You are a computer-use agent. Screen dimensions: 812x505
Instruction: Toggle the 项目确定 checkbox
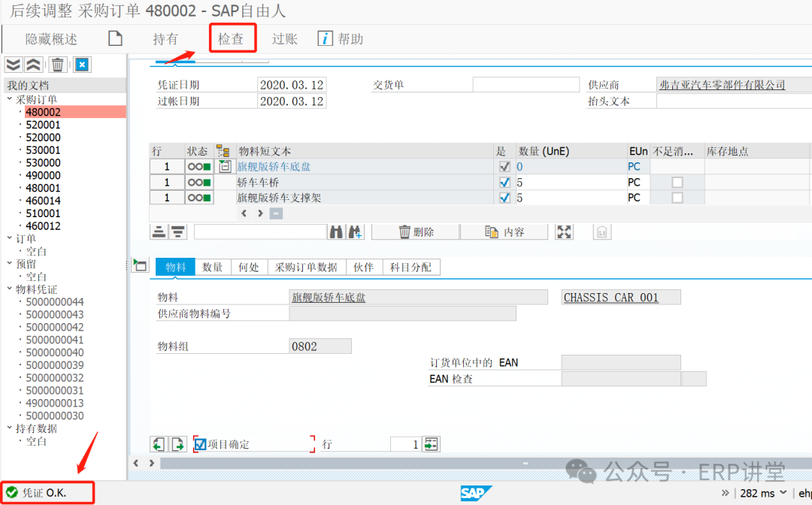(x=200, y=444)
